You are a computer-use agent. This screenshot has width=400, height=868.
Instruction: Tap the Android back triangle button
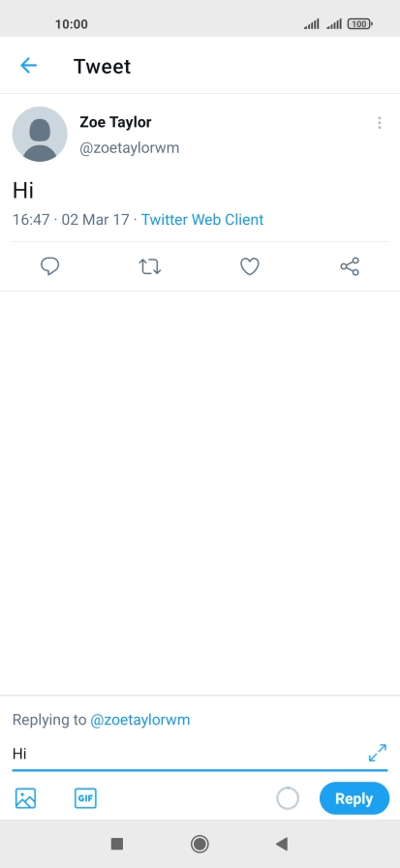point(282,844)
